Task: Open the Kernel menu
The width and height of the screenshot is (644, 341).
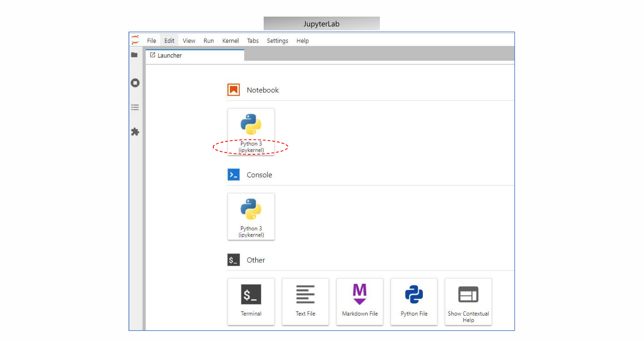Action: pos(230,41)
